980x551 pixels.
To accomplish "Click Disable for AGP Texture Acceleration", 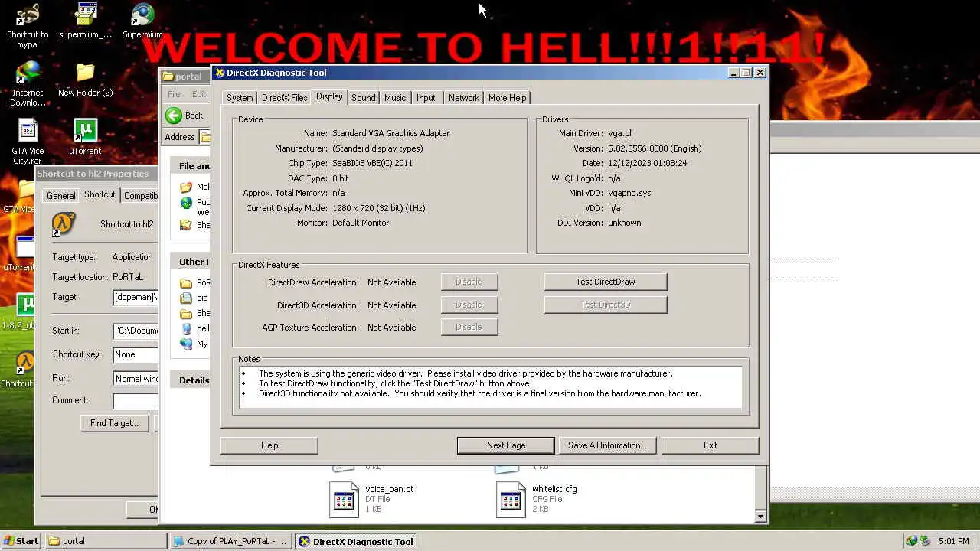I will coord(469,327).
